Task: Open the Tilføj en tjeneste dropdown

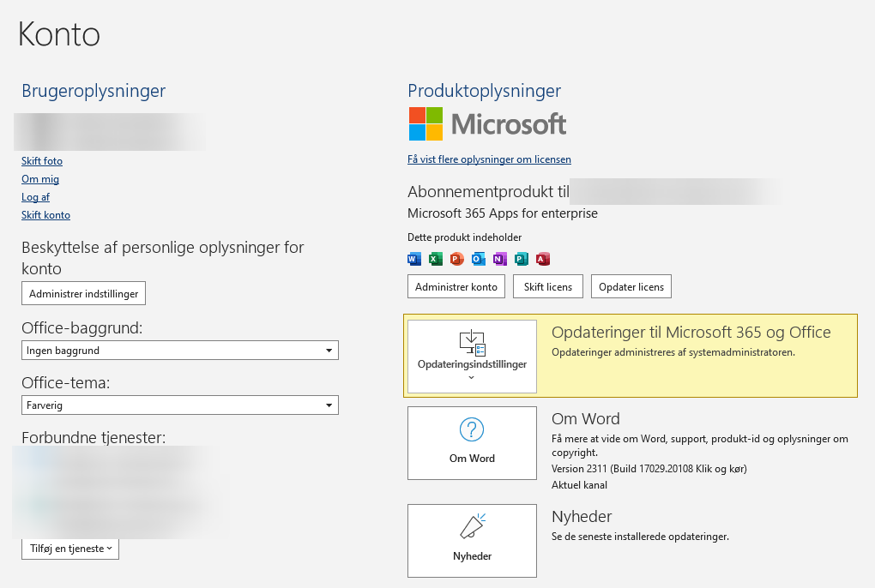Action: pyautogui.click(x=70, y=549)
